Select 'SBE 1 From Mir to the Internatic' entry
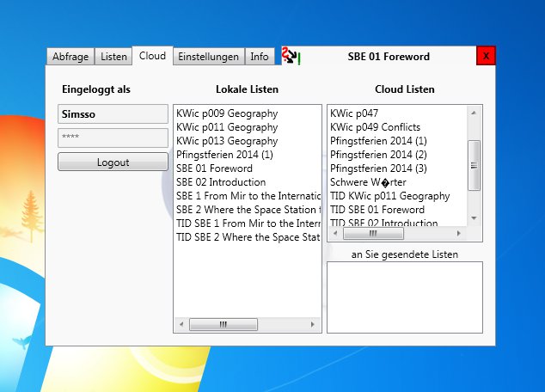545x392 pixels. pos(248,196)
